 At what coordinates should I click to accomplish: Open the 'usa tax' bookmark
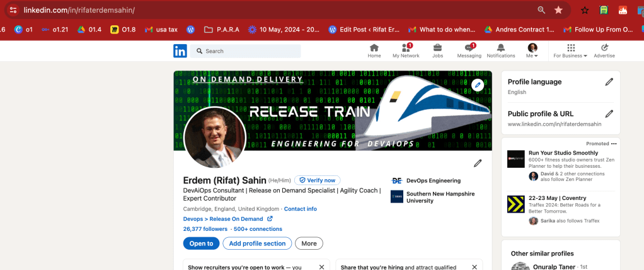point(161,30)
